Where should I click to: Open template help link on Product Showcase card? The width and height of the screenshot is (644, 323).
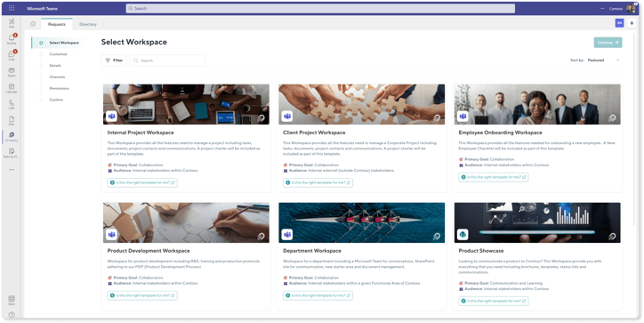(494, 301)
